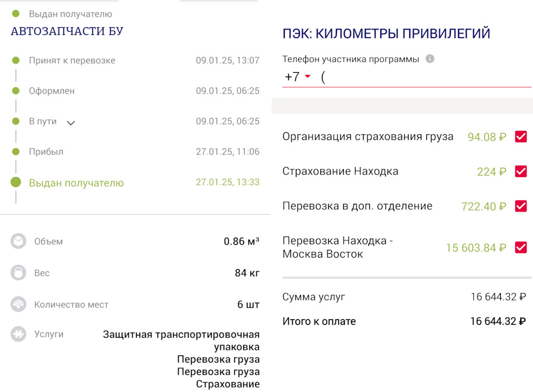Screen dimensions: 533x392
Task: Click the Перевозка в доп. отделение label
Action: [357, 206]
